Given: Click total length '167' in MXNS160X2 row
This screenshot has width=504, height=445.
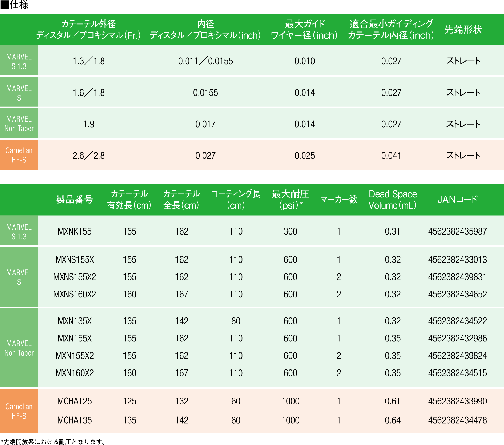Looking at the screenshot, I should click(182, 294).
